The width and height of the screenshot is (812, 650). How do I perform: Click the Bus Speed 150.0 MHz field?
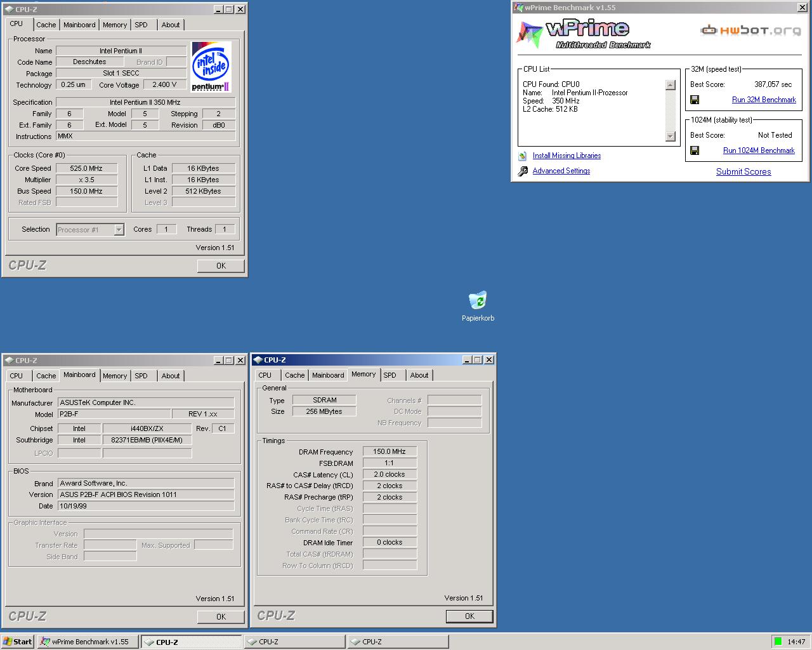[87, 191]
